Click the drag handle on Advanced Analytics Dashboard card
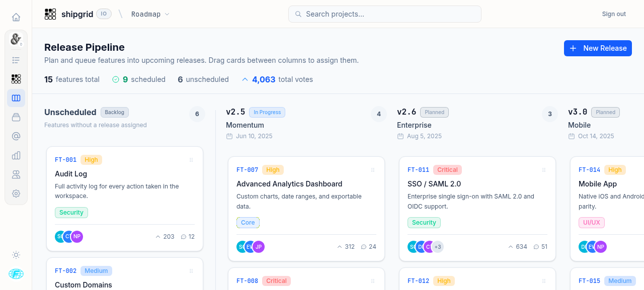Viewport: 644px width, 290px height. click(373, 170)
